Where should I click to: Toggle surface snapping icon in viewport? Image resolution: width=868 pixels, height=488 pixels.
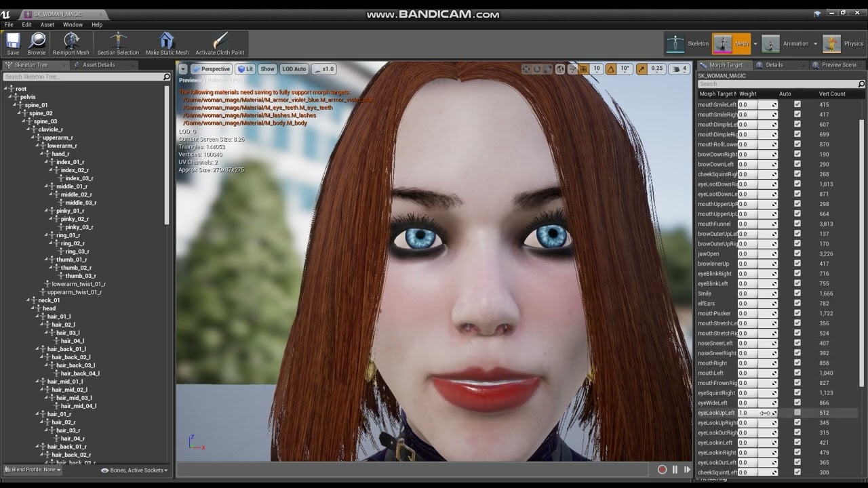click(572, 69)
